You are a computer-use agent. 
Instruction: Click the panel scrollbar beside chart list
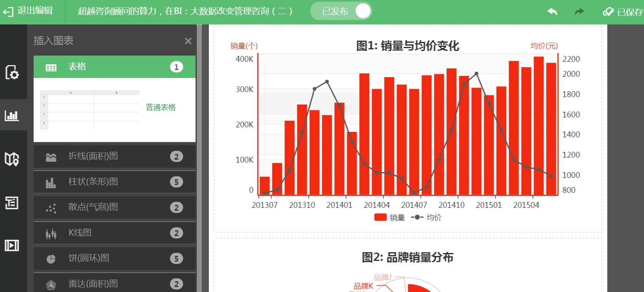tap(199, 158)
